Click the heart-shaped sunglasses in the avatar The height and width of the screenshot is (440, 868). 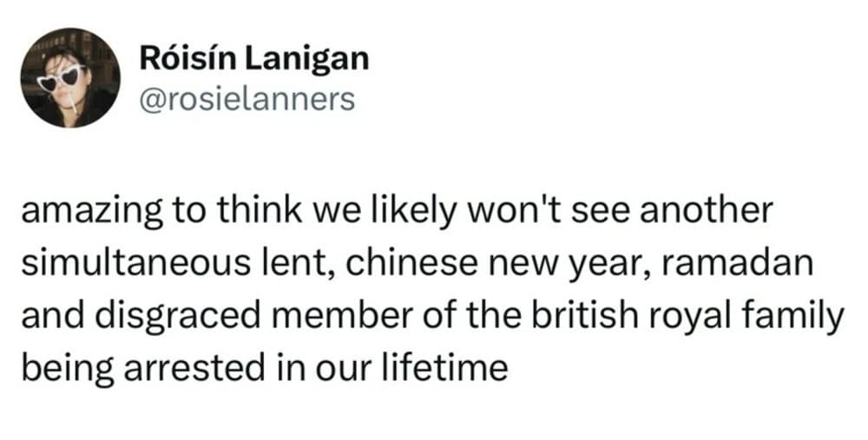[x=63, y=76]
